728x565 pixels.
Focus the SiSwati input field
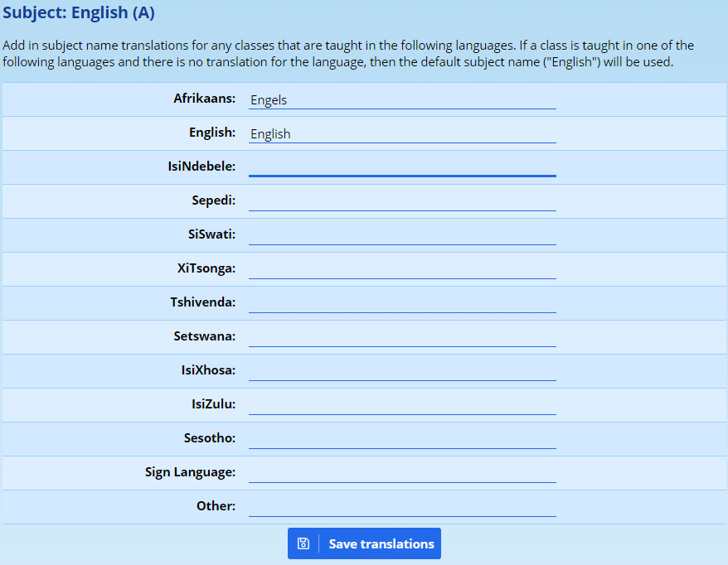tap(402, 235)
